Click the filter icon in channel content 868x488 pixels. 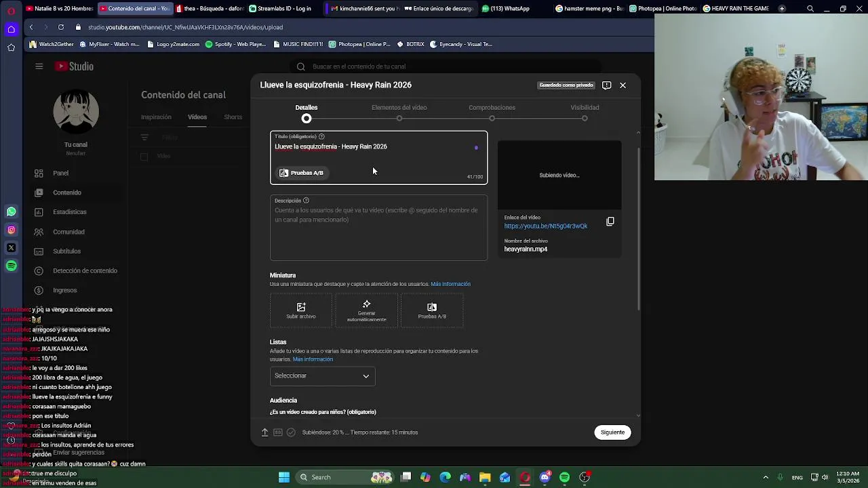(144, 138)
